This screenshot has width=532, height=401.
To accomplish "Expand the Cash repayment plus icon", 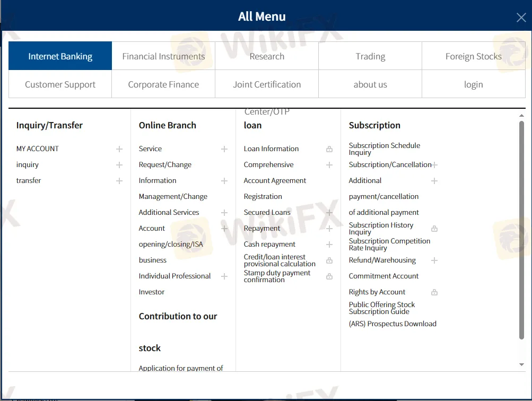I will tap(329, 245).
